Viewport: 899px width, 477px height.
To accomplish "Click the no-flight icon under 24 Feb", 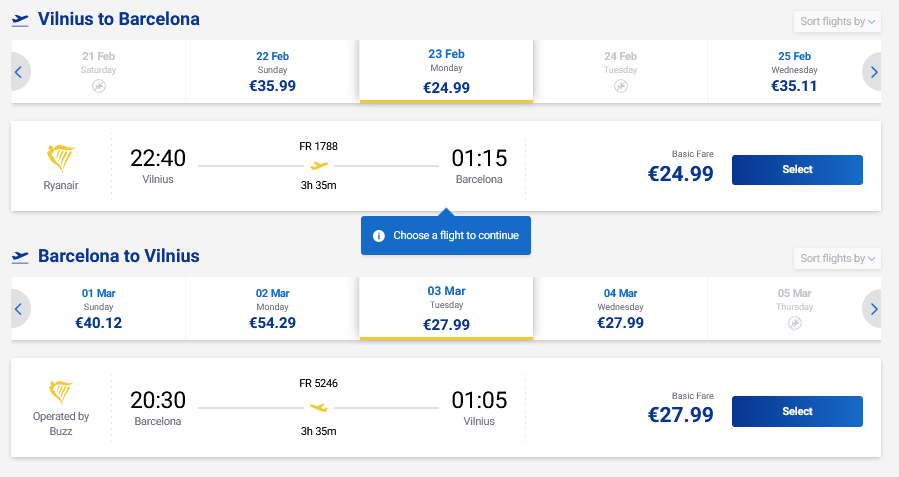I will click(x=620, y=87).
